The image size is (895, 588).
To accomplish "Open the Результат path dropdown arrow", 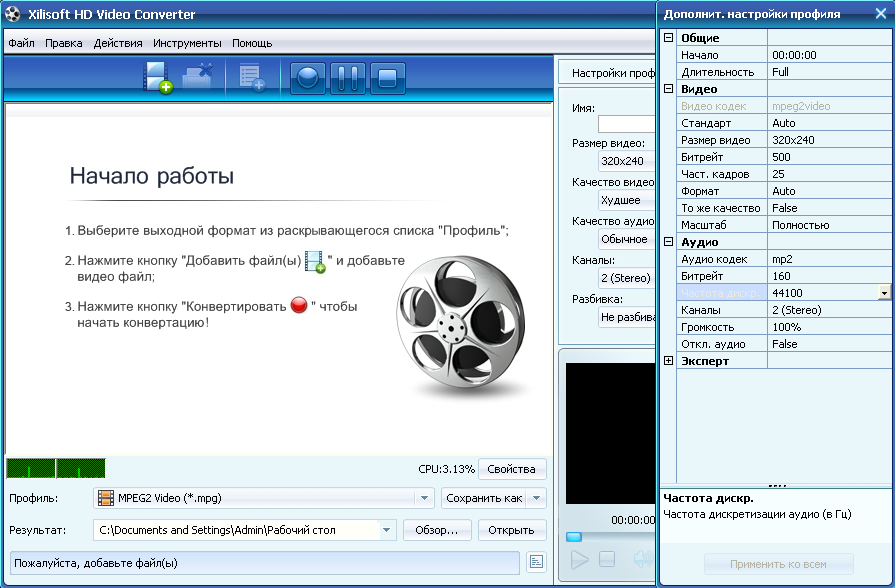I will [386, 530].
